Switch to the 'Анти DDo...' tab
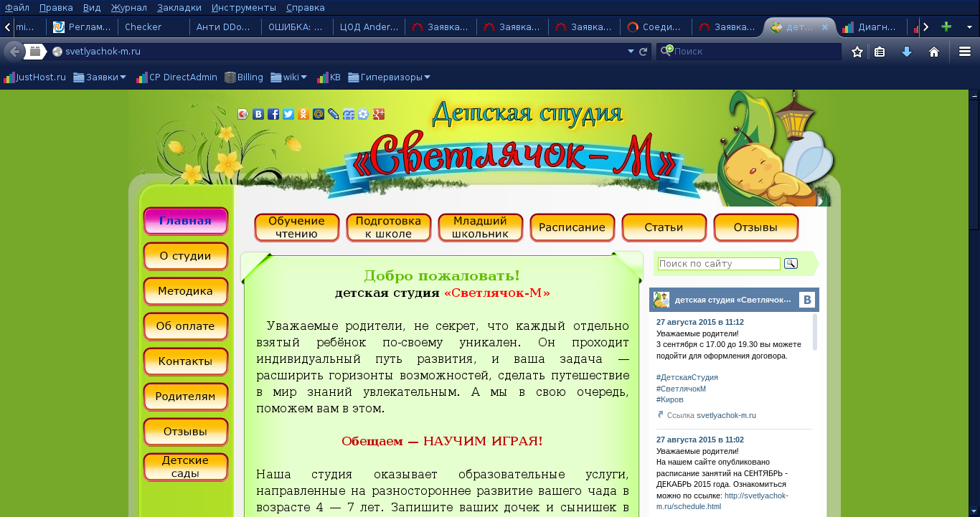980x517 pixels. (x=225, y=27)
